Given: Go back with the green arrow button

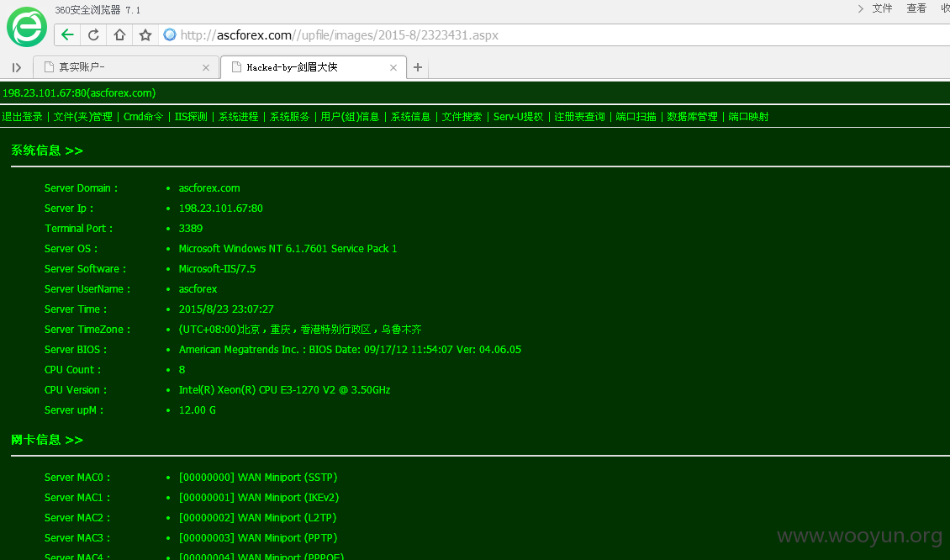Looking at the screenshot, I should [68, 35].
